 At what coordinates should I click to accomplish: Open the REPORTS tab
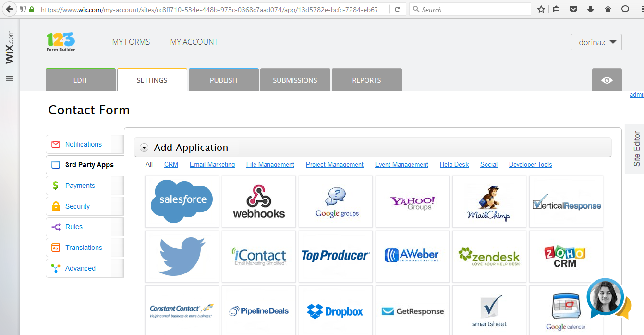coord(366,80)
